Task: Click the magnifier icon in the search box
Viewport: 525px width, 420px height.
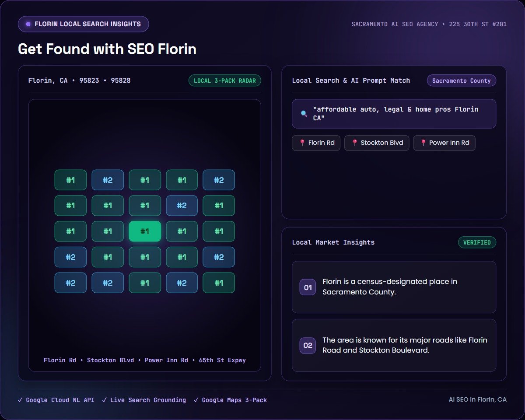Action: pyautogui.click(x=304, y=114)
